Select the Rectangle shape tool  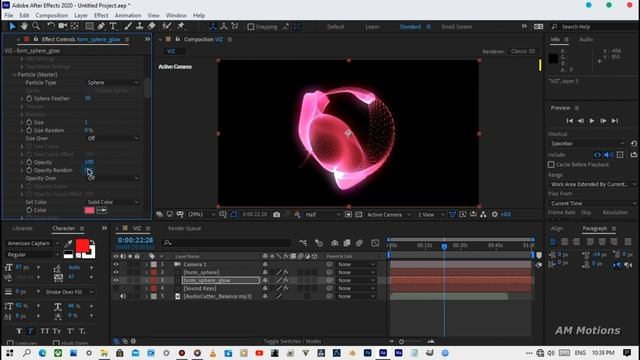point(89,27)
